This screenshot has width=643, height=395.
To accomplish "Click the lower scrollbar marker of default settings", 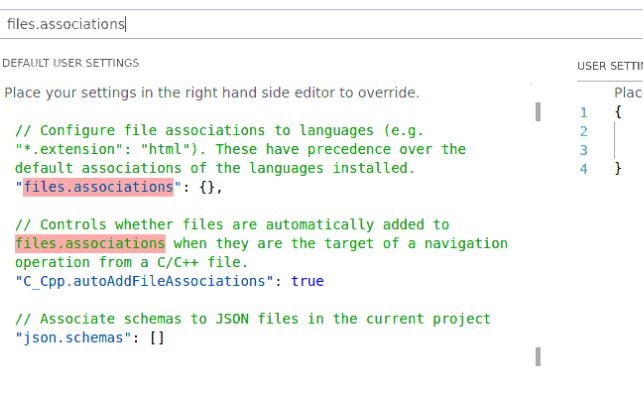I will coord(538,357).
